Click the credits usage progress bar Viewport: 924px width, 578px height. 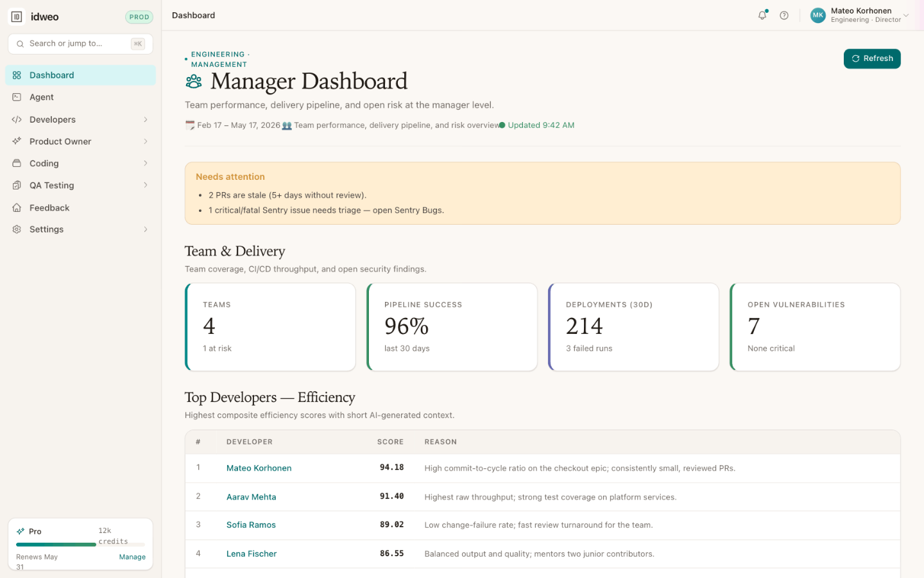click(x=81, y=545)
